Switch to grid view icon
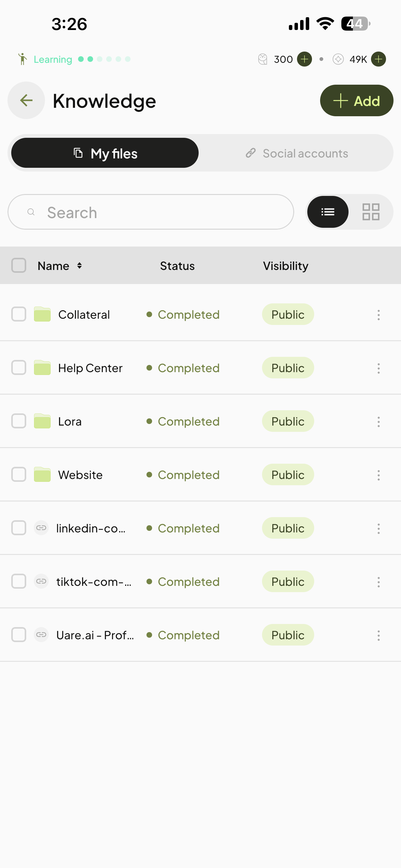 tap(371, 212)
